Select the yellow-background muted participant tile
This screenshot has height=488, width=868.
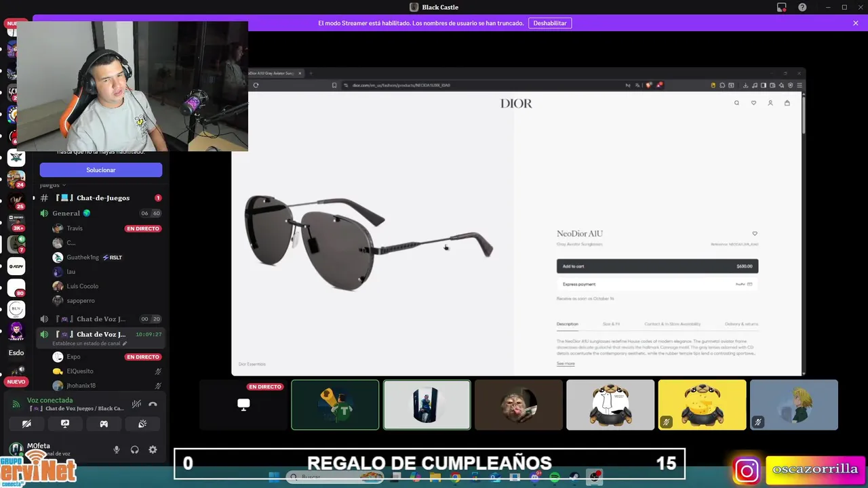(702, 405)
